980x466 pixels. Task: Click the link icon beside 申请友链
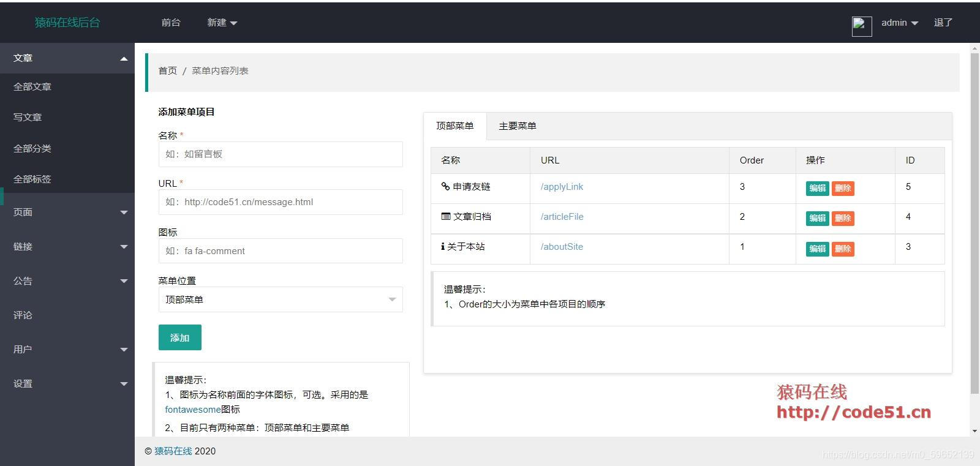tap(445, 186)
